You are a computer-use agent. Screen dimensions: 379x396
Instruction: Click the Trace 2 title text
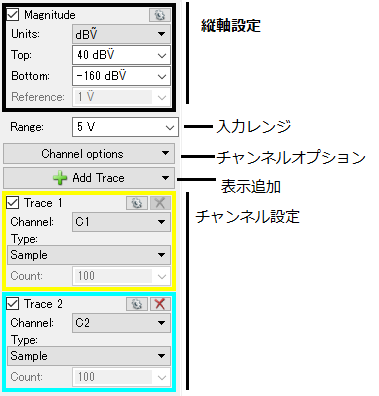tap(43, 304)
